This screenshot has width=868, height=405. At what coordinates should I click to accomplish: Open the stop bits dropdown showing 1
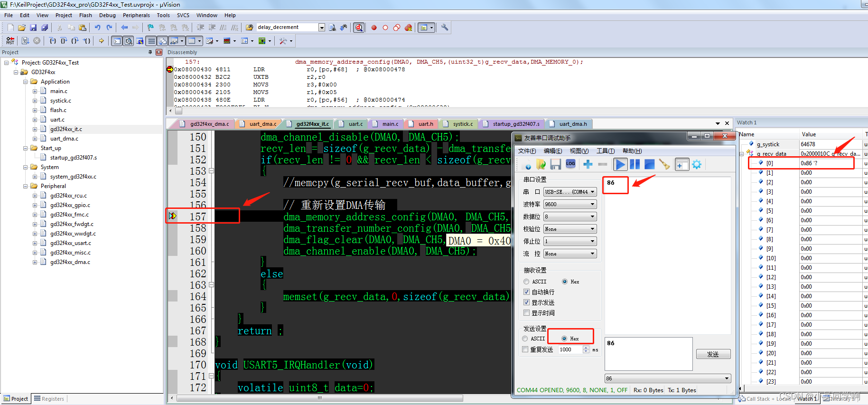[x=570, y=241]
